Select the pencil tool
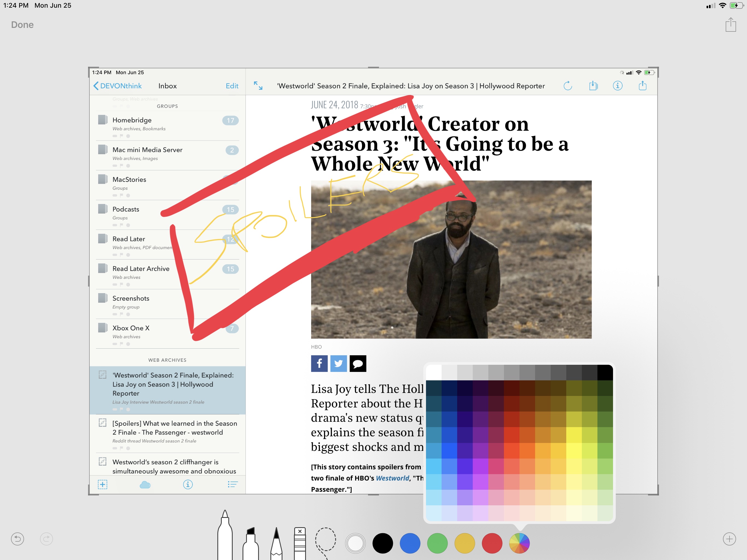Viewport: 747px width, 560px height. coord(276,543)
